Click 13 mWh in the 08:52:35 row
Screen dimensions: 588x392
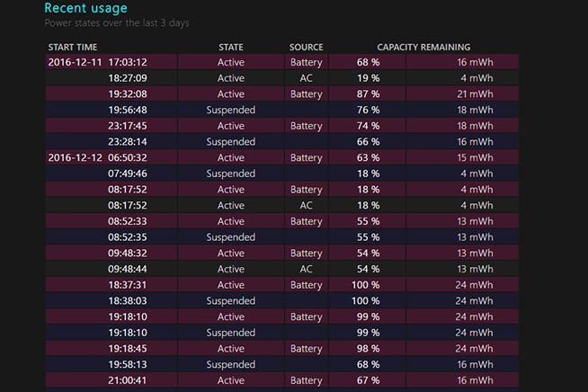(x=475, y=237)
